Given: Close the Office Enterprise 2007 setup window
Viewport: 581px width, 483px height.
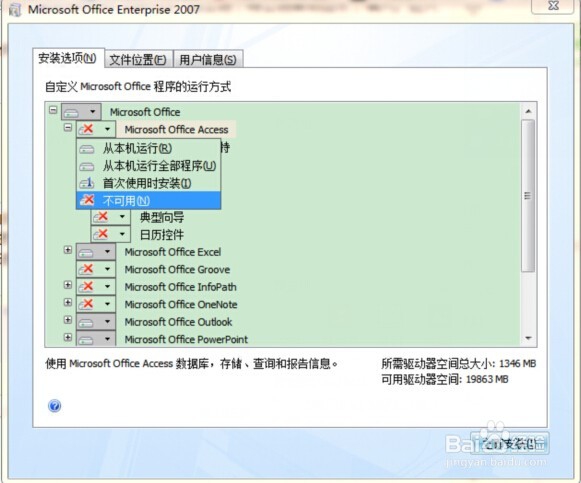Looking at the screenshot, I should 552,6.
